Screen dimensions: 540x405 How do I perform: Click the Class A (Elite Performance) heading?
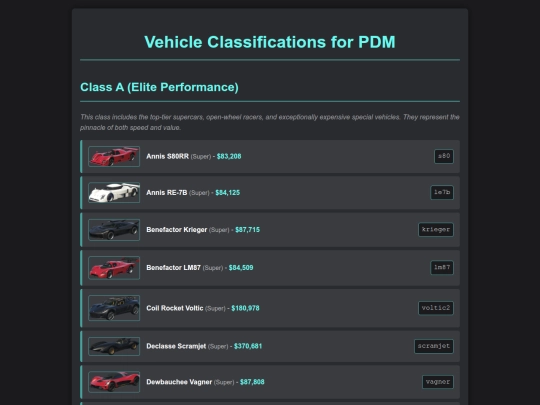tap(159, 87)
